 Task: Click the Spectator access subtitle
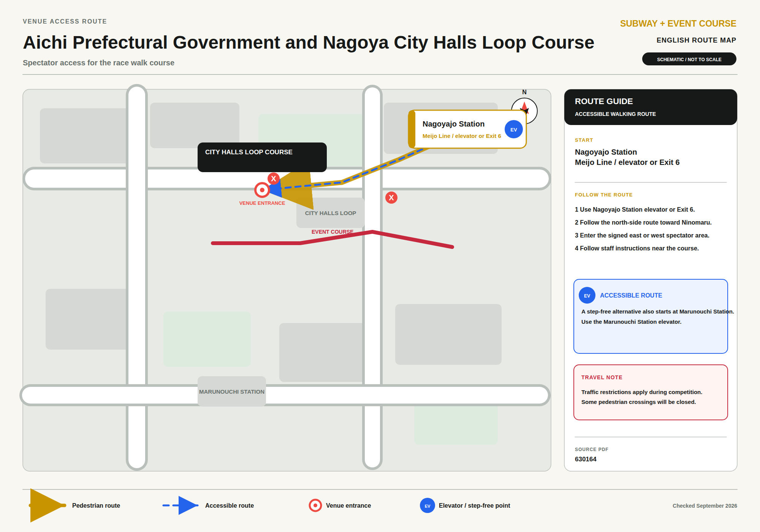click(x=98, y=63)
